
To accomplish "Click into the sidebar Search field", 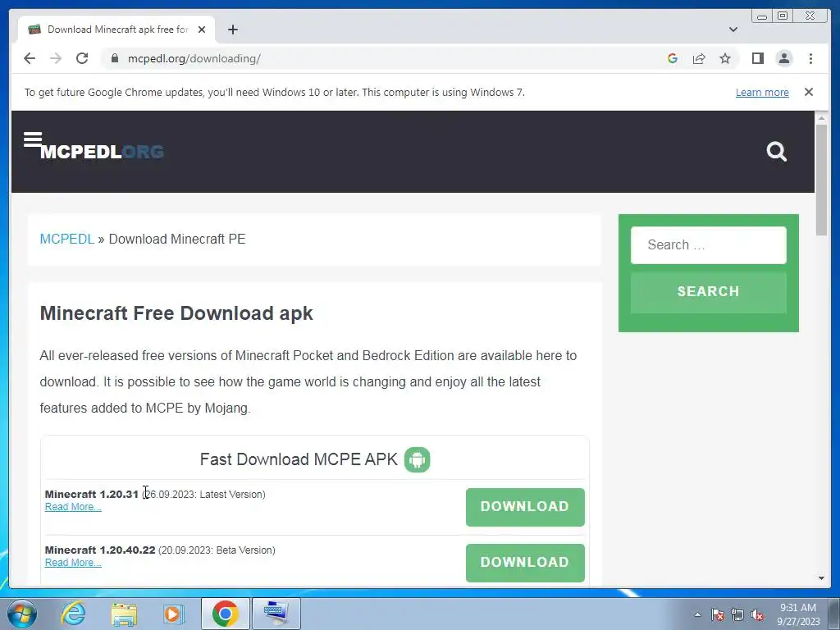I will 708,244.
